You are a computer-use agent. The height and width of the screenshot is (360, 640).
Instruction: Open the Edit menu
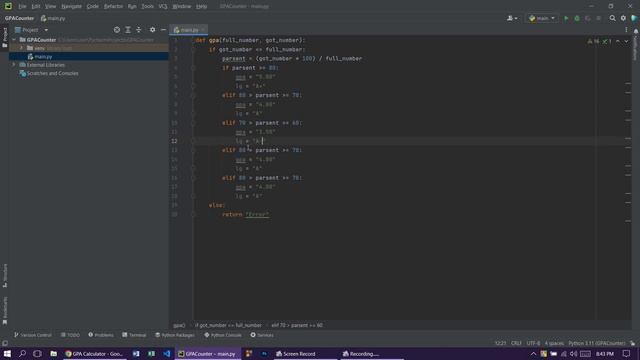pos(36,7)
